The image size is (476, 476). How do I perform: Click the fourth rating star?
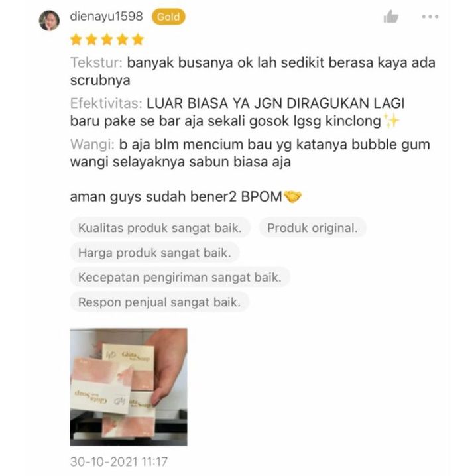click(123, 40)
